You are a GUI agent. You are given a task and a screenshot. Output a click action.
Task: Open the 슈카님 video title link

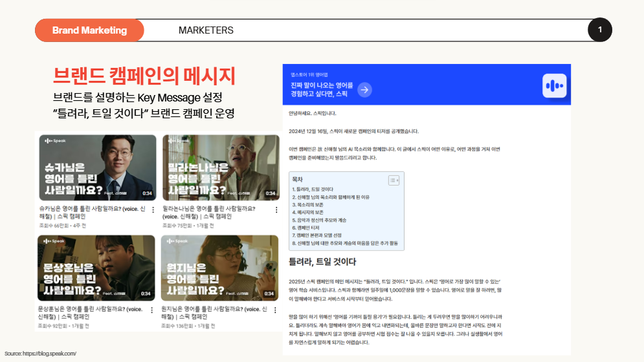click(x=93, y=213)
